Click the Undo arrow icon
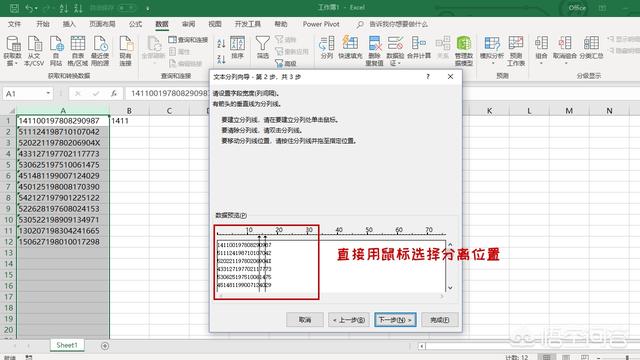This screenshot has height=360, width=640. (x=29, y=8)
